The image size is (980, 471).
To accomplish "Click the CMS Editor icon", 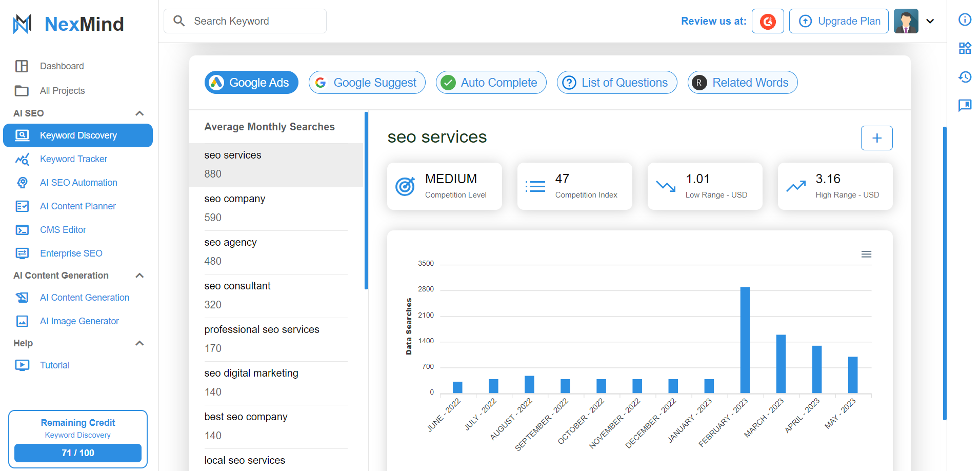I will (x=22, y=230).
